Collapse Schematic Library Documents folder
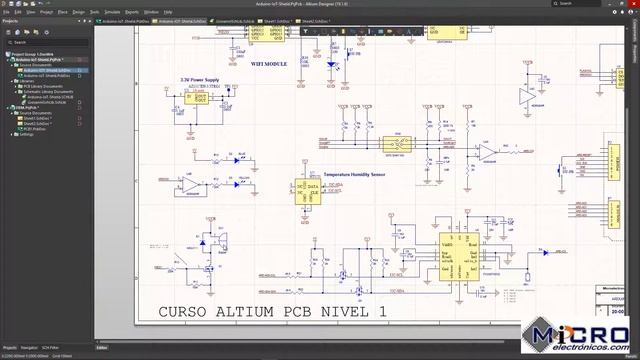640x360 pixels. pyautogui.click(x=16, y=91)
